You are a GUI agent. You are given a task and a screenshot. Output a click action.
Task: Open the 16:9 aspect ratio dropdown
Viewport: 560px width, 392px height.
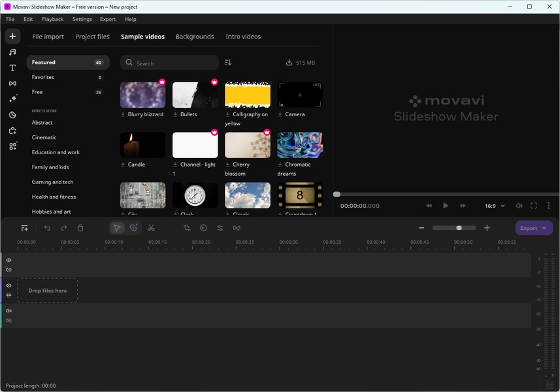[x=495, y=206]
